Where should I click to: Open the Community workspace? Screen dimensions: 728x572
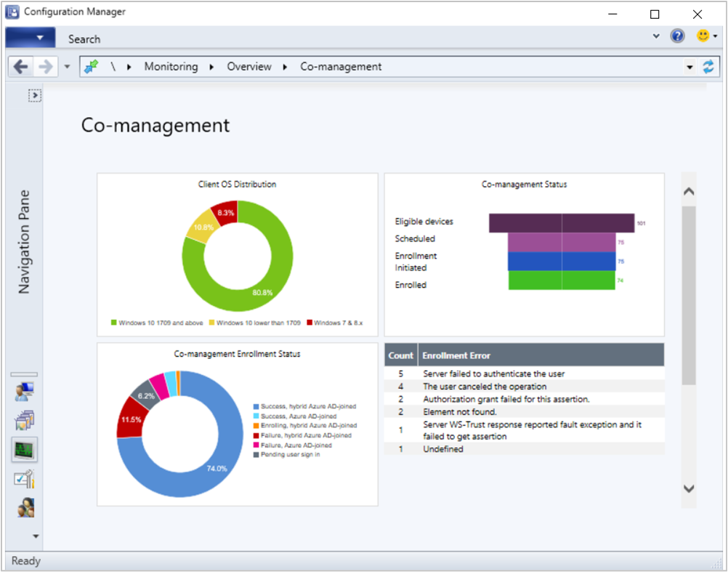click(x=25, y=508)
